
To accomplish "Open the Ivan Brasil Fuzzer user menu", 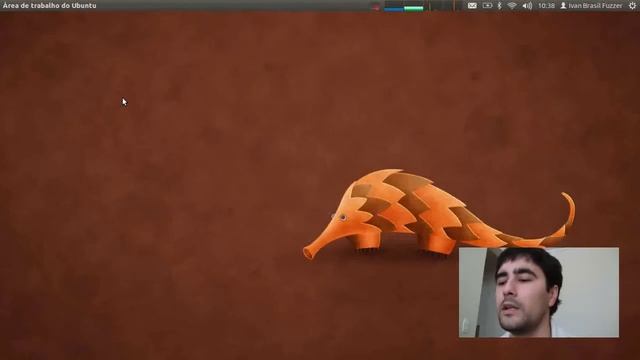I will click(591, 6).
